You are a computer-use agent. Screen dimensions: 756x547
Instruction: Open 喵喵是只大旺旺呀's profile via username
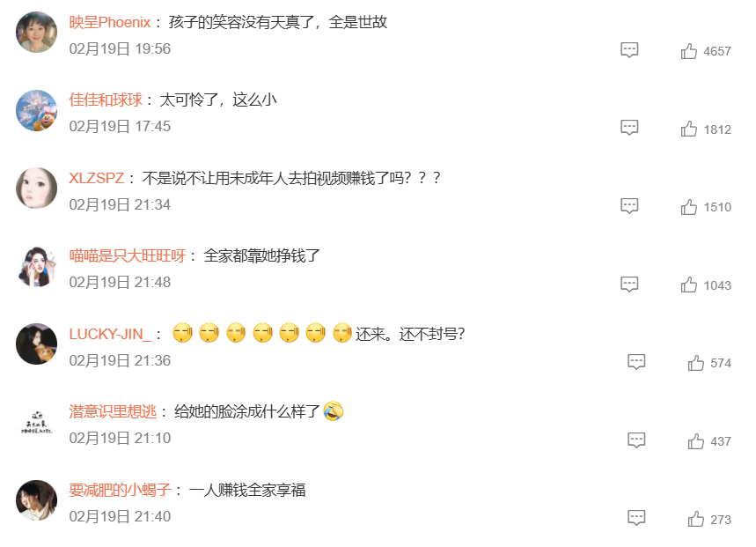(x=128, y=255)
